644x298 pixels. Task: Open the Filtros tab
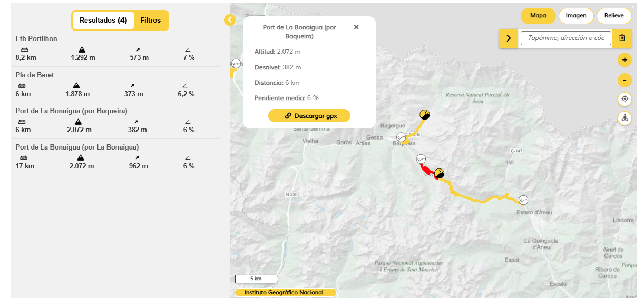pyautogui.click(x=151, y=21)
